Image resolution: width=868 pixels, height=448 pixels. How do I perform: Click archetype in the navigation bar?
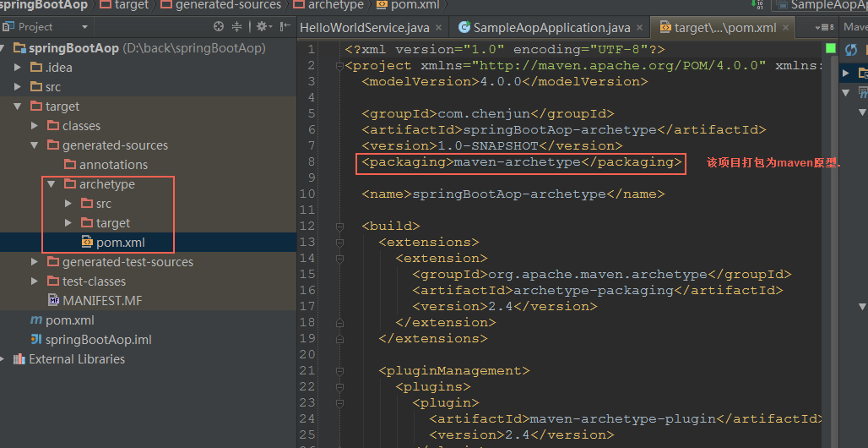coord(328,5)
